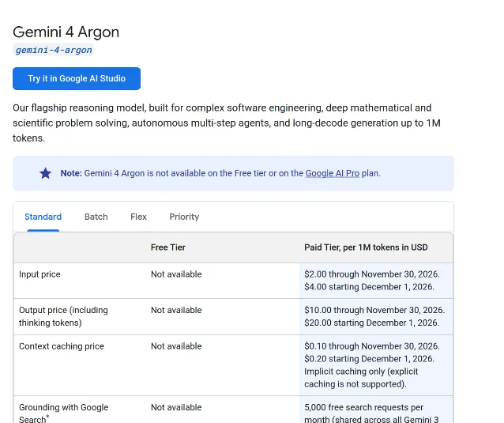Click the Grounding with Google Search label
The height and width of the screenshot is (423, 504).
click(64, 414)
